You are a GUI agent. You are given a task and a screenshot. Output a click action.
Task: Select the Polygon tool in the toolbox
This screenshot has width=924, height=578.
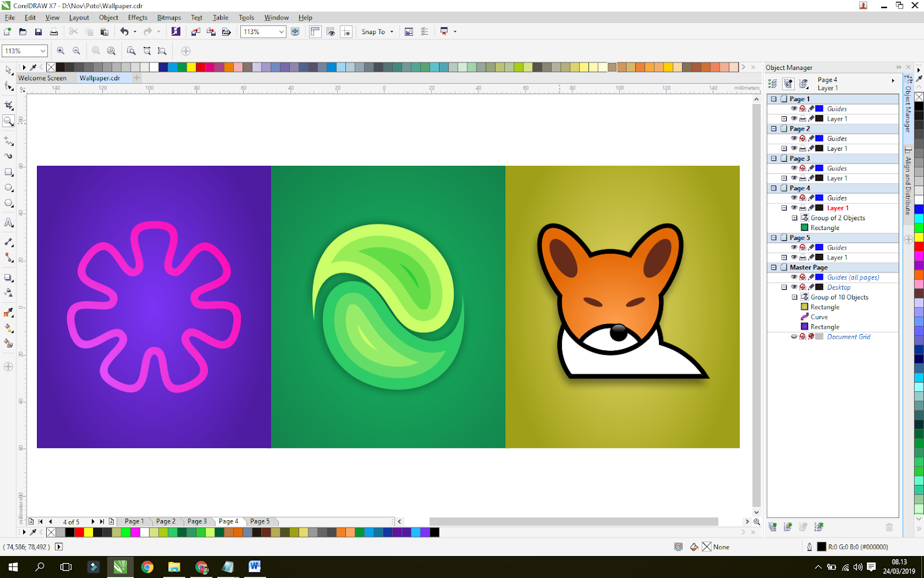[x=9, y=203]
